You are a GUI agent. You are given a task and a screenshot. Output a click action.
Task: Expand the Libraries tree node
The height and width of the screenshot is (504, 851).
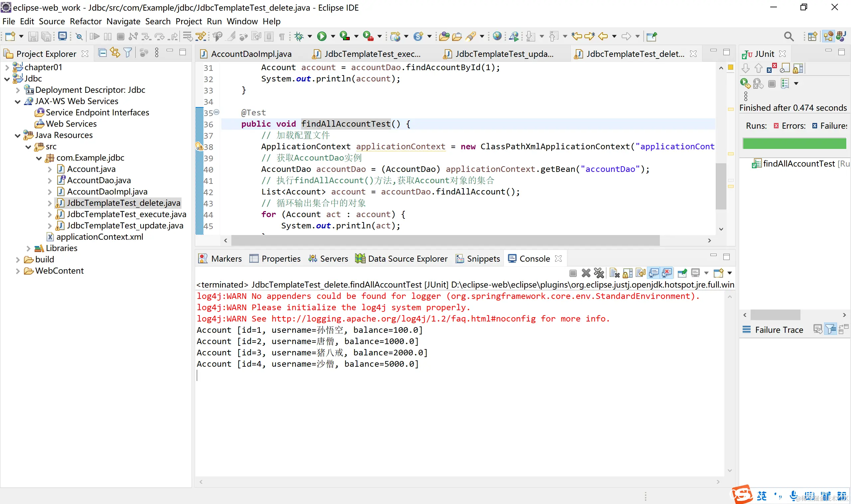point(29,248)
